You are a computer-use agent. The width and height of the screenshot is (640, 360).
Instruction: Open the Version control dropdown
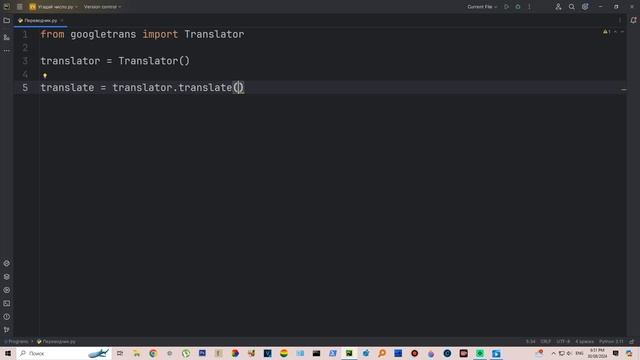pos(102,7)
